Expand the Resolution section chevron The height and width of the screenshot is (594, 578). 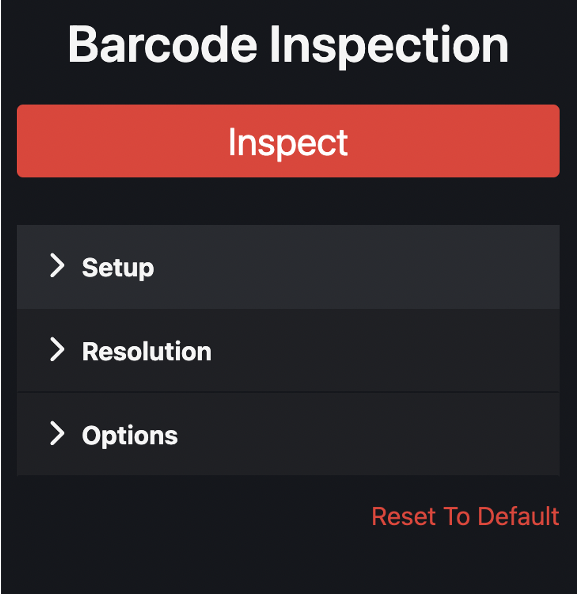click(58, 349)
